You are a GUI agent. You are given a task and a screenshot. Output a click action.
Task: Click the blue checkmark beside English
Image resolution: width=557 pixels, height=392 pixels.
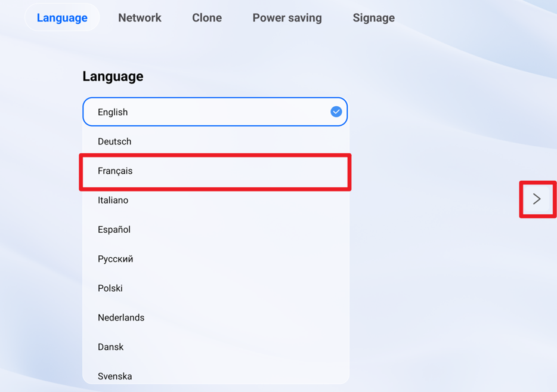pyautogui.click(x=336, y=112)
